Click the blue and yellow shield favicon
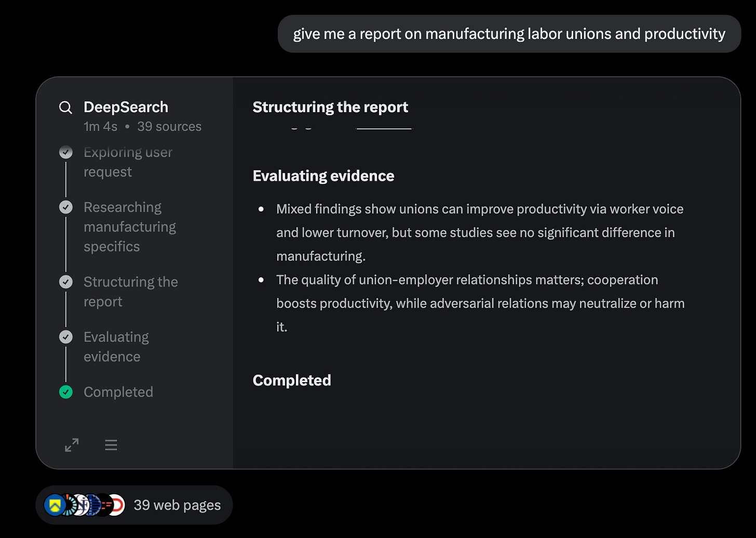 tap(55, 505)
